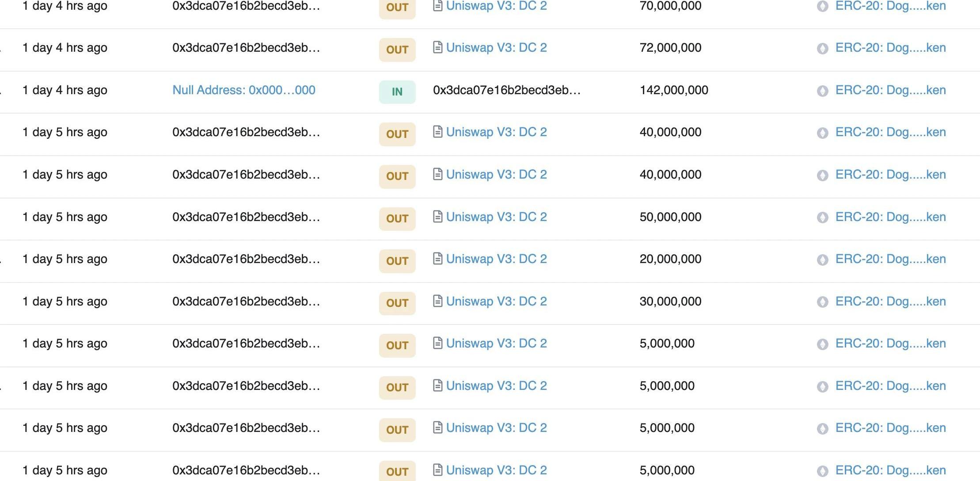
Task: Click contract icon in the 70,000,000 row
Action: (437, 6)
